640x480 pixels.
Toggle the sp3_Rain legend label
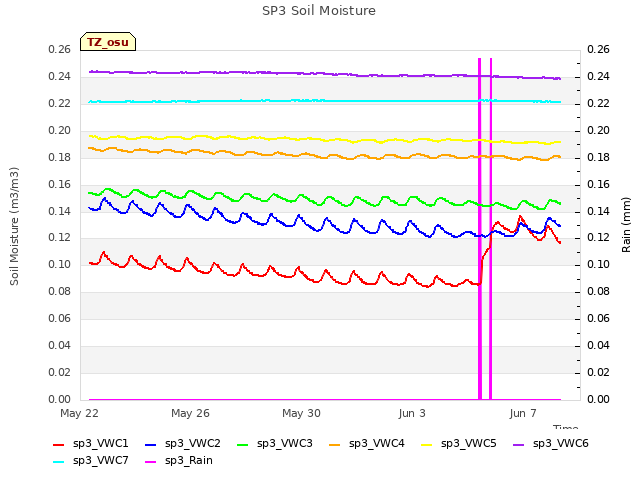click(x=189, y=461)
